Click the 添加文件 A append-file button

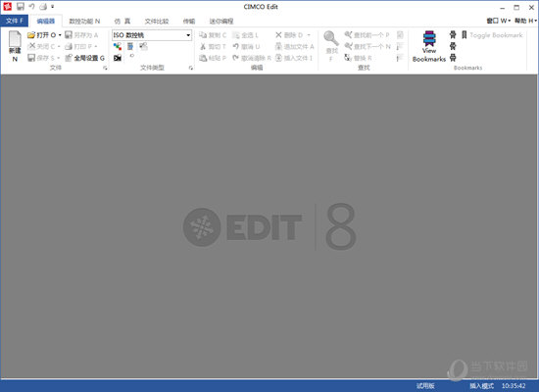[295, 46]
